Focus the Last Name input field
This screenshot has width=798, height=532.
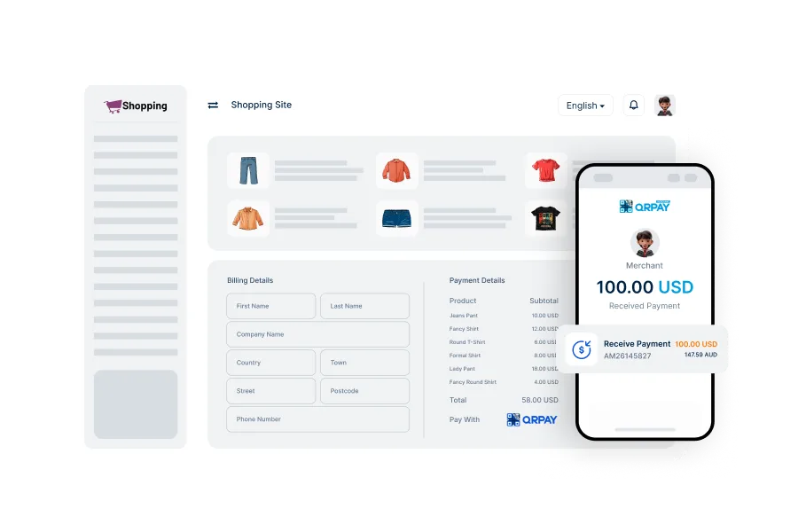point(364,306)
